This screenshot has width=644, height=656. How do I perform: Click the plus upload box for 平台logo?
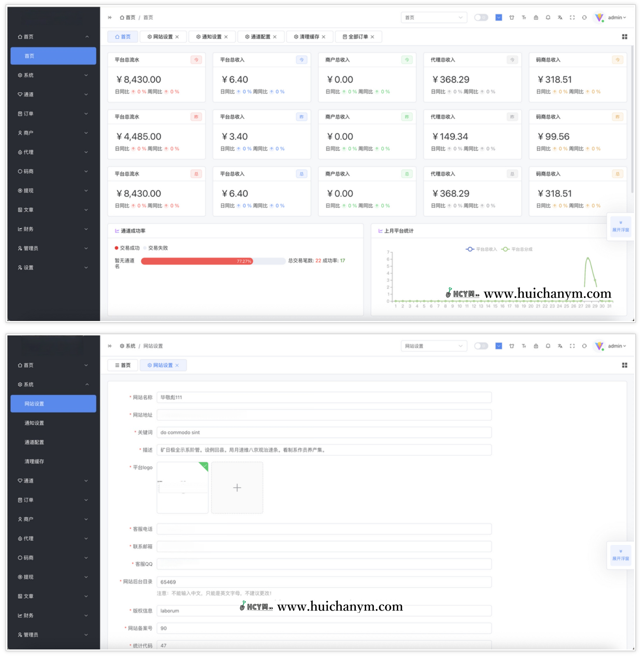(237, 488)
